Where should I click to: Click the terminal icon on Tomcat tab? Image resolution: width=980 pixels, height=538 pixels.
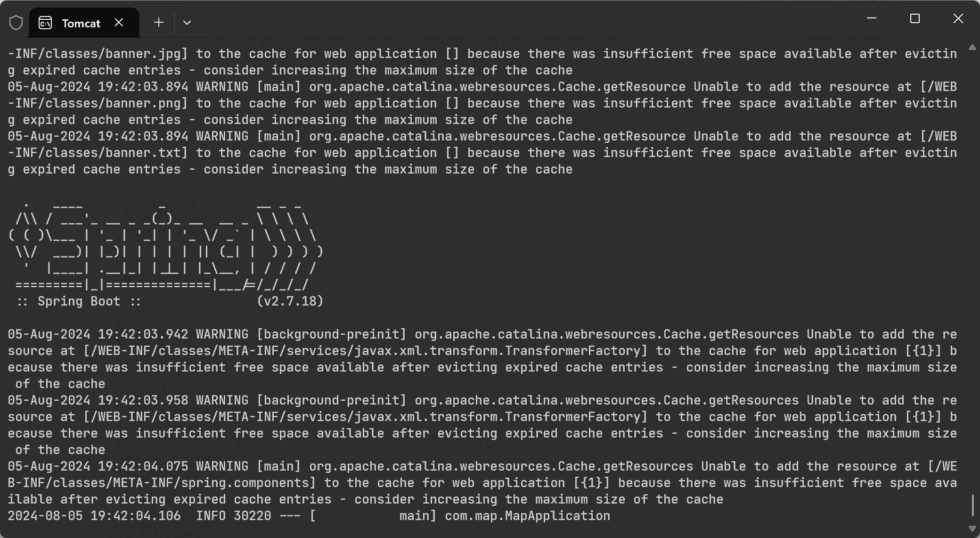45,23
